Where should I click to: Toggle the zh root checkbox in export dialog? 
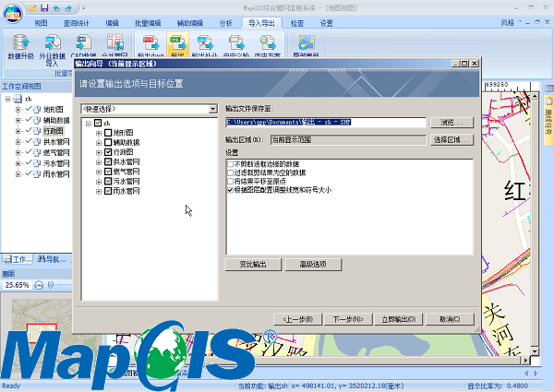click(x=98, y=123)
